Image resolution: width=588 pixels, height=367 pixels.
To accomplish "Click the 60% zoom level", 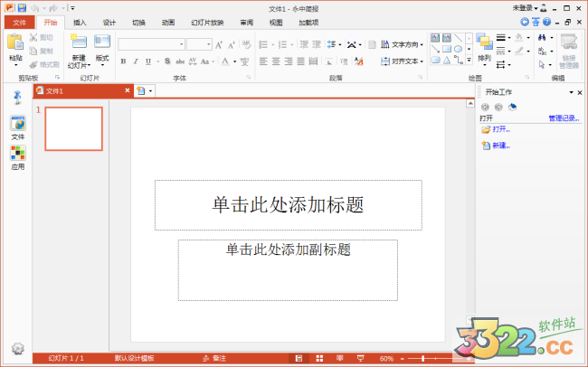I will click(386, 359).
